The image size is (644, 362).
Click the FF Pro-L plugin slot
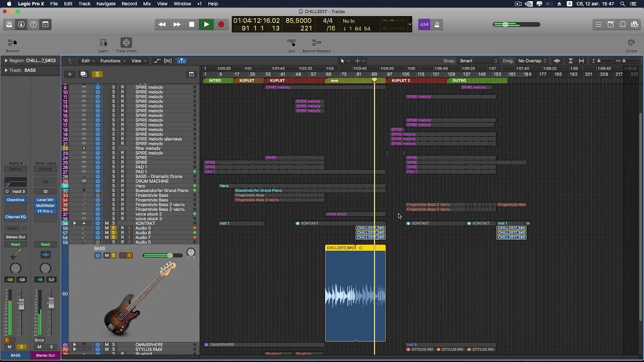tap(45, 211)
